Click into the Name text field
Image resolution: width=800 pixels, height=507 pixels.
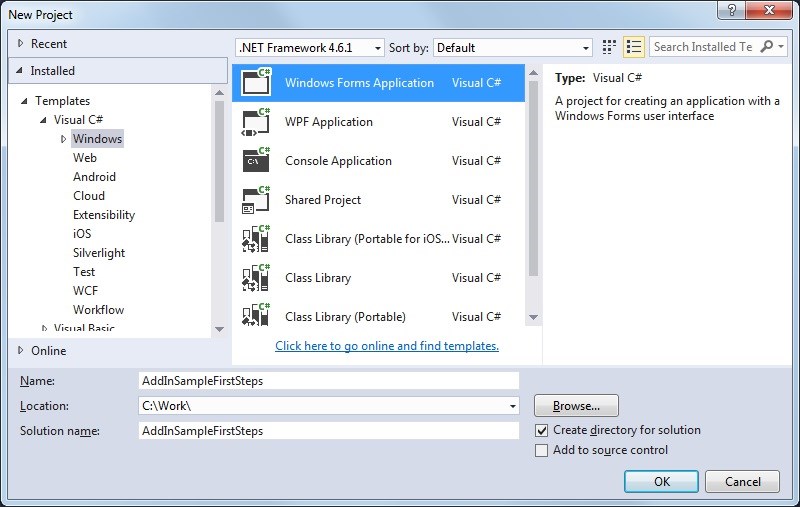329,381
